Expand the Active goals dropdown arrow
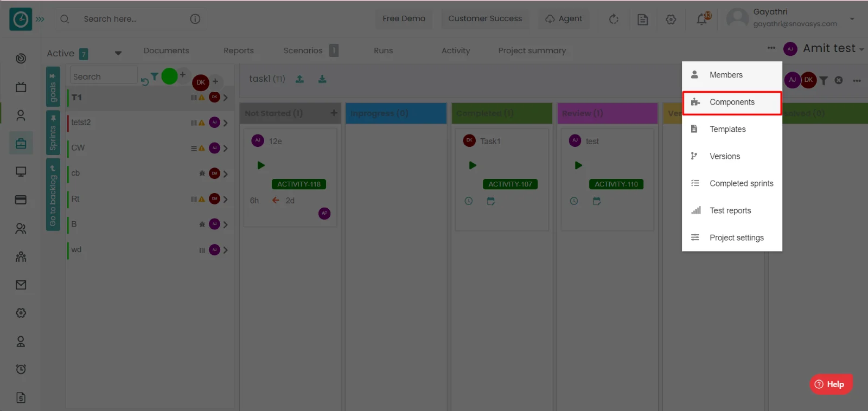The image size is (868, 411). [118, 53]
